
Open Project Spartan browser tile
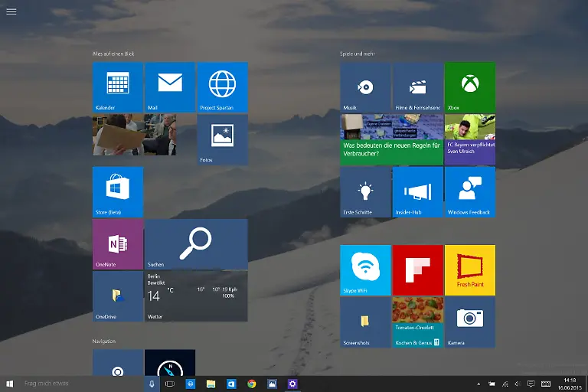pos(222,87)
